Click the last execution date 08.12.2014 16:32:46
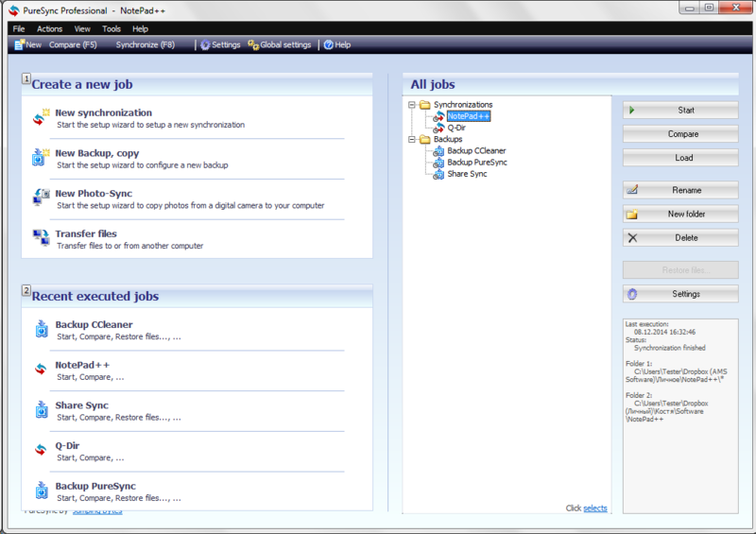This screenshot has height=534, width=756. tap(665, 332)
